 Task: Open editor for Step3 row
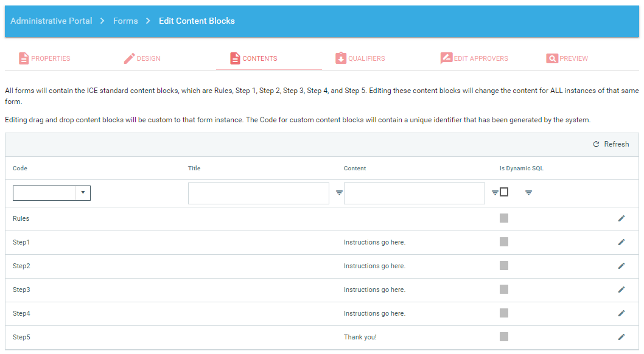[621, 290]
